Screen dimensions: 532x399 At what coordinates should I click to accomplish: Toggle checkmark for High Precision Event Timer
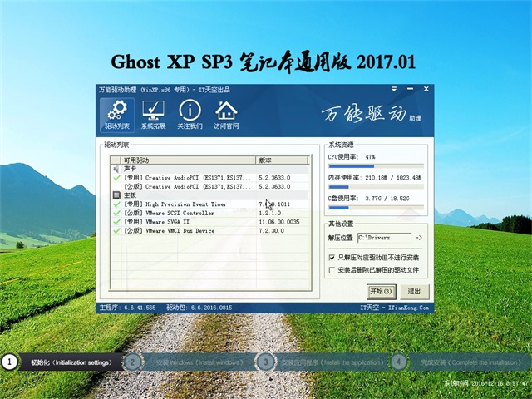pos(116,204)
